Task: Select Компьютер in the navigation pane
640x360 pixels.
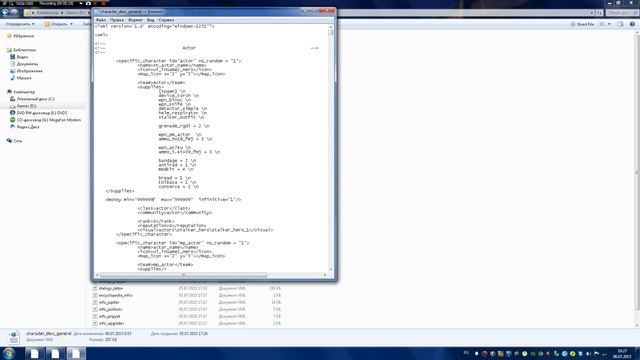Action: click(x=24, y=92)
